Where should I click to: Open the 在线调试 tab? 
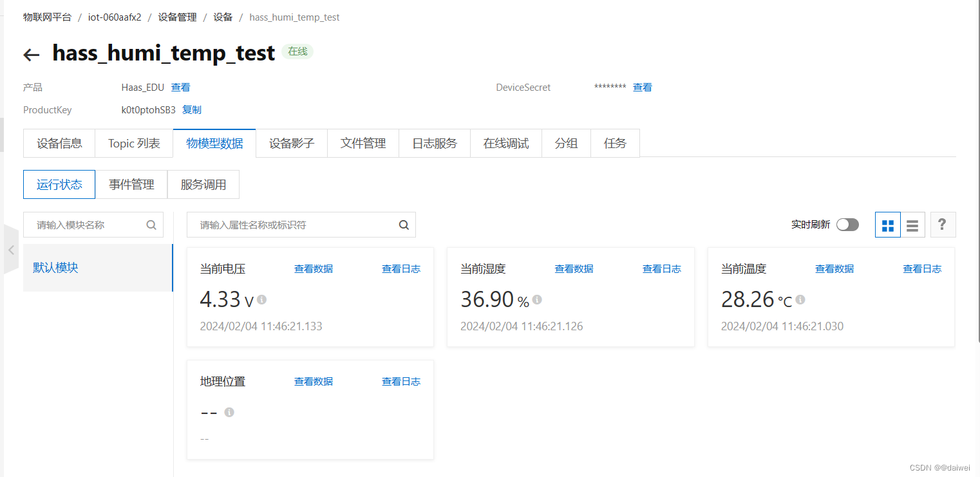click(506, 144)
